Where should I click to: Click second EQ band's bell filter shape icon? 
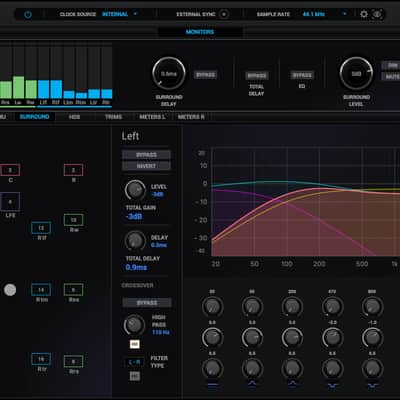point(252,384)
